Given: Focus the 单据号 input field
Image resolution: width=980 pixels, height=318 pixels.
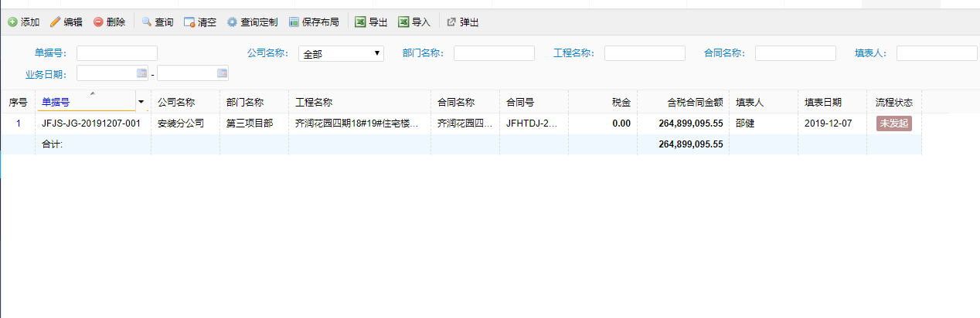Looking at the screenshot, I should pyautogui.click(x=117, y=53).
